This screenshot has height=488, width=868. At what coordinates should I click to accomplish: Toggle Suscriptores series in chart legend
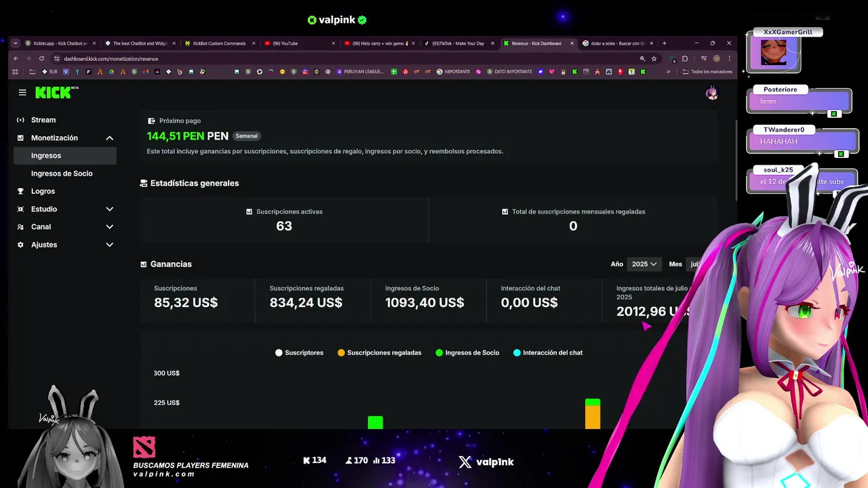pyautogui.click(x=299, y=352)
